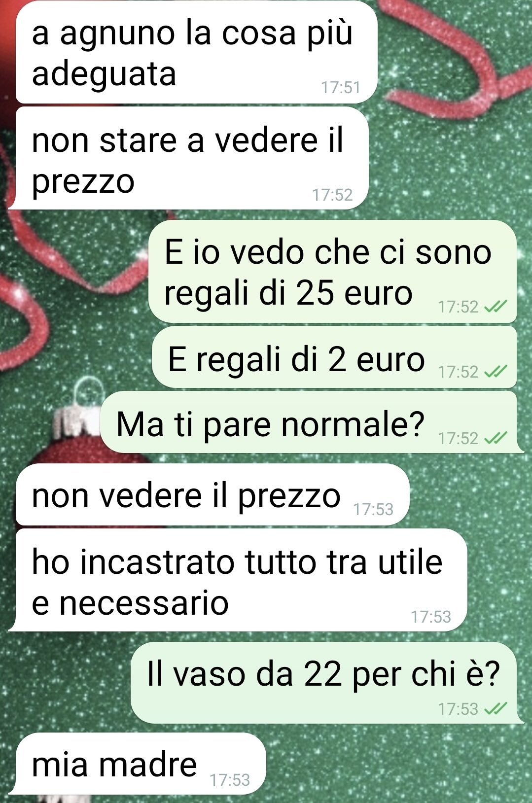
Task: Click the read receipt ticks on 'E regali di 2 euro'
Action: pyautogui.click(x=495, y=372)
